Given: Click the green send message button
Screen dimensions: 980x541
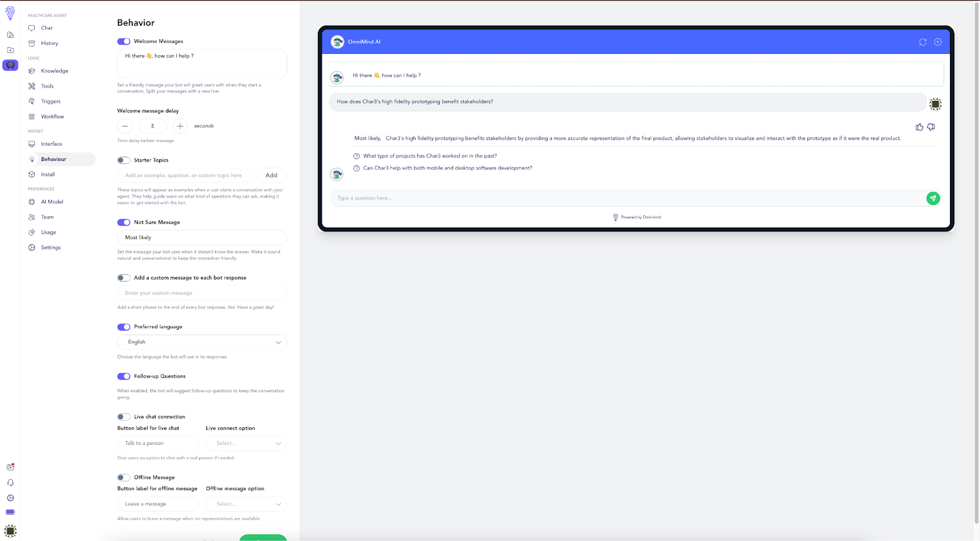Looking at the screenshot, I should tap(933, 198).
